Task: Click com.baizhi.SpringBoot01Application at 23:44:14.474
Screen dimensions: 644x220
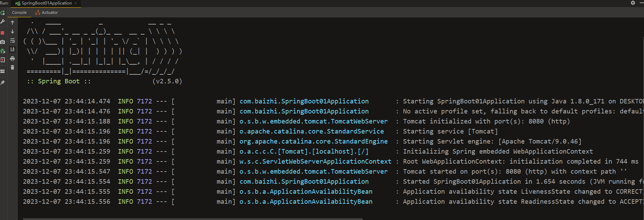Action: (x=304, y=101)
